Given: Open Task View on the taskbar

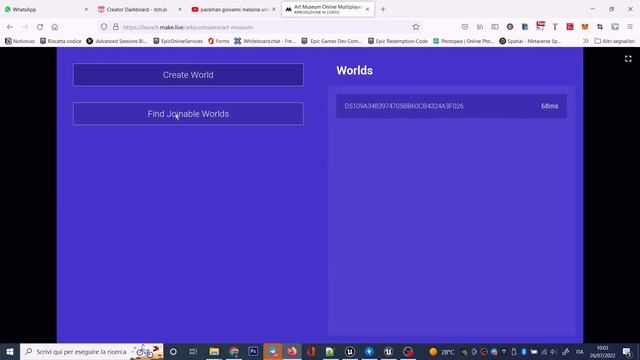Looking at the screenshot, I should [193, 351].
